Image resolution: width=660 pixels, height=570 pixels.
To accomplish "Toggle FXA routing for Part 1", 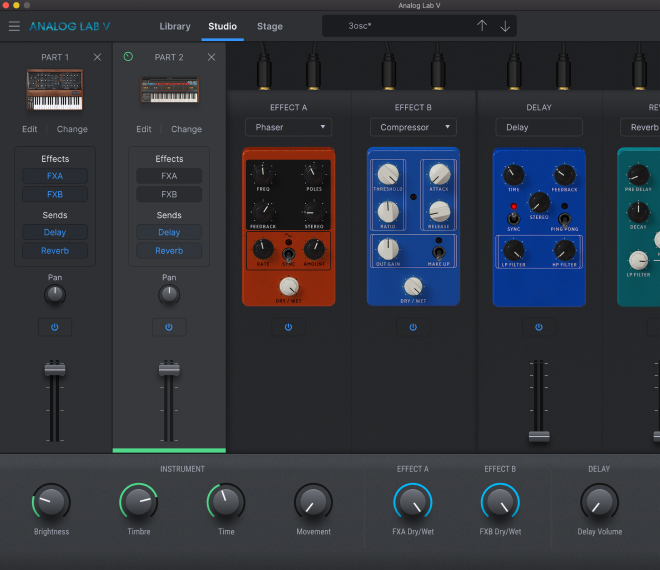I will (55, 176).
